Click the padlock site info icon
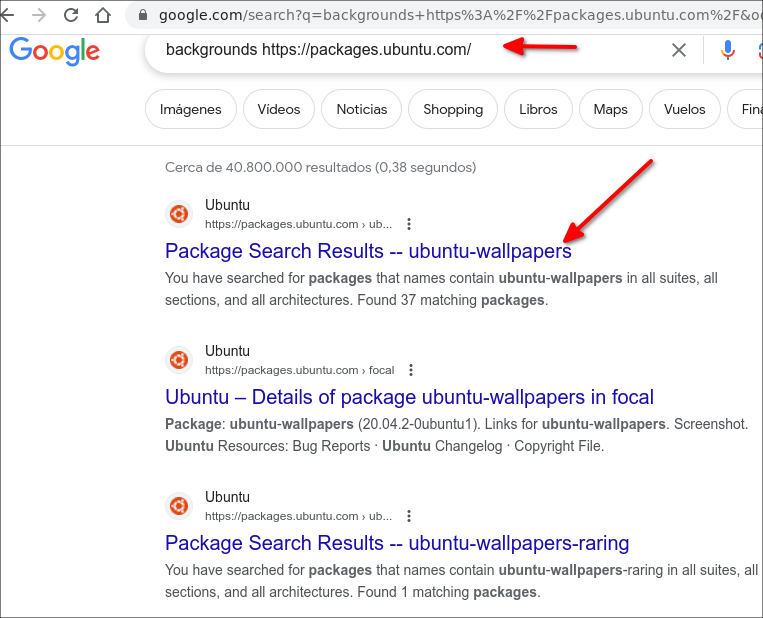 click(143, 15)
